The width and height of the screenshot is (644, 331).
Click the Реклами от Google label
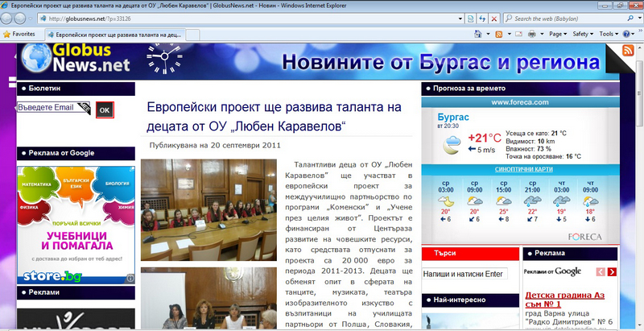[553, 271]
